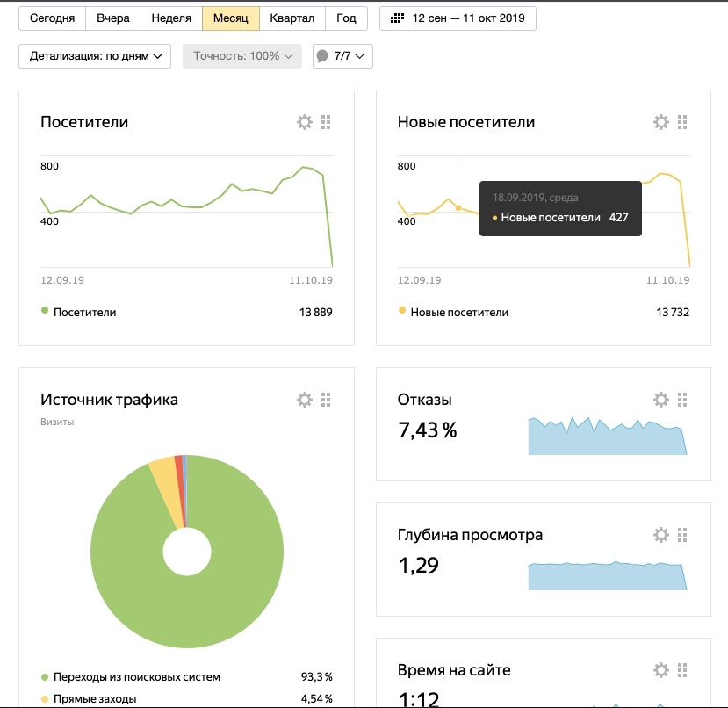Image resolution: width=728 pixels, height=708 pixels.
Task: Open settings gear on Посетители widget
Action: pos(305,122)
